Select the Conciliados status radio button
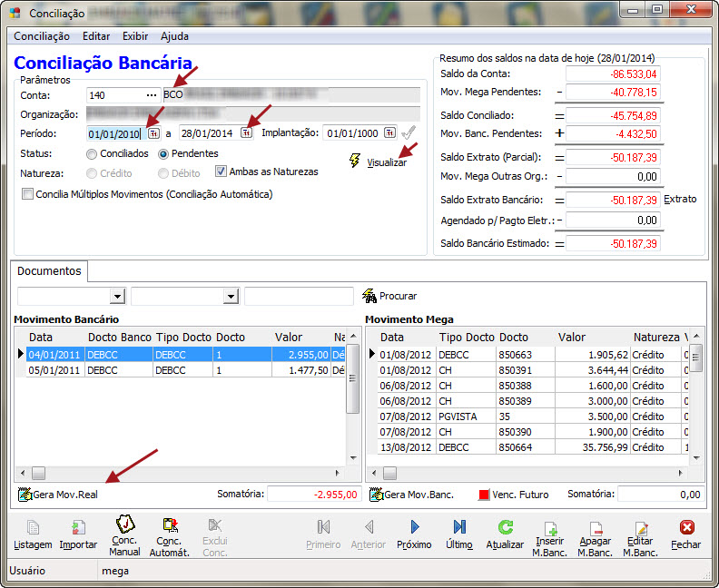 [92, 154]
